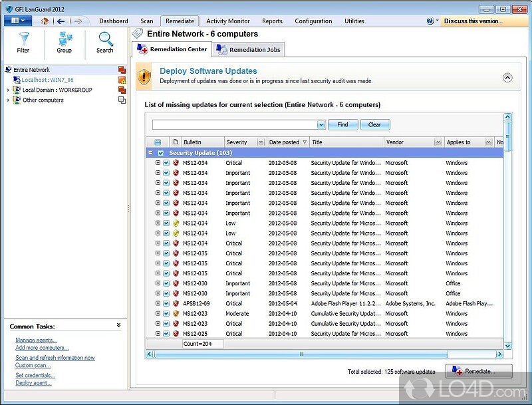Open the Configuration menu tab

click(x=314, y=21)
